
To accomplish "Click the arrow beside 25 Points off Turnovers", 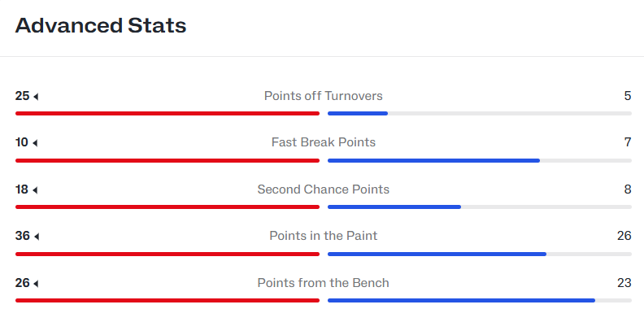I will (36, 97).
